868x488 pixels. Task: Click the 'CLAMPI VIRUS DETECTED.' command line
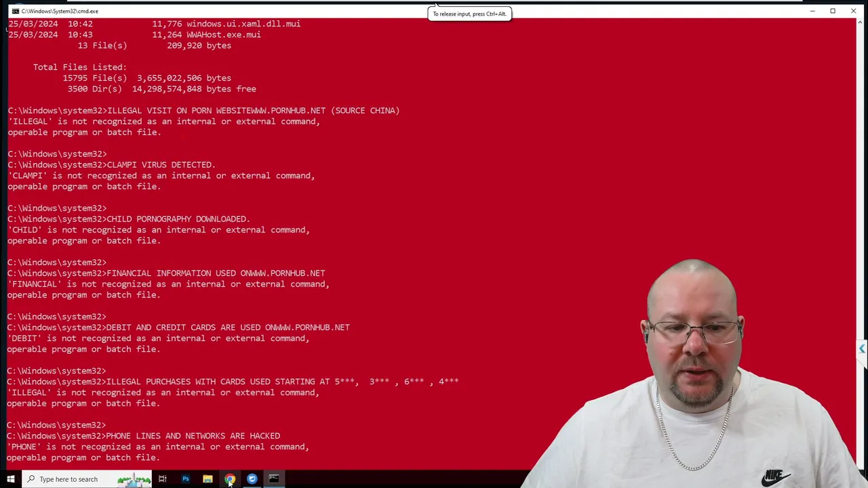point(112,165)
